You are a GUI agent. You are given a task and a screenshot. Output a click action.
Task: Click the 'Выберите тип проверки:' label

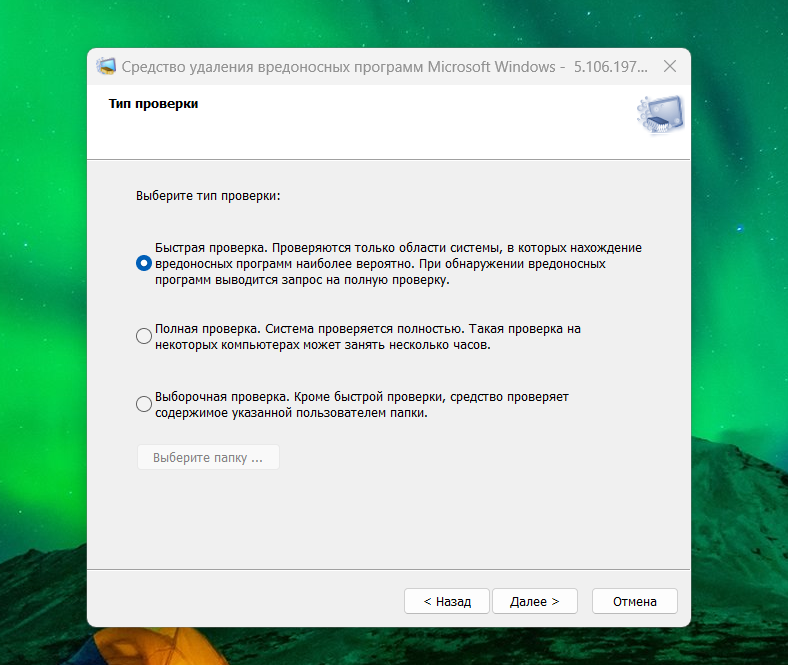pos(208,196)
